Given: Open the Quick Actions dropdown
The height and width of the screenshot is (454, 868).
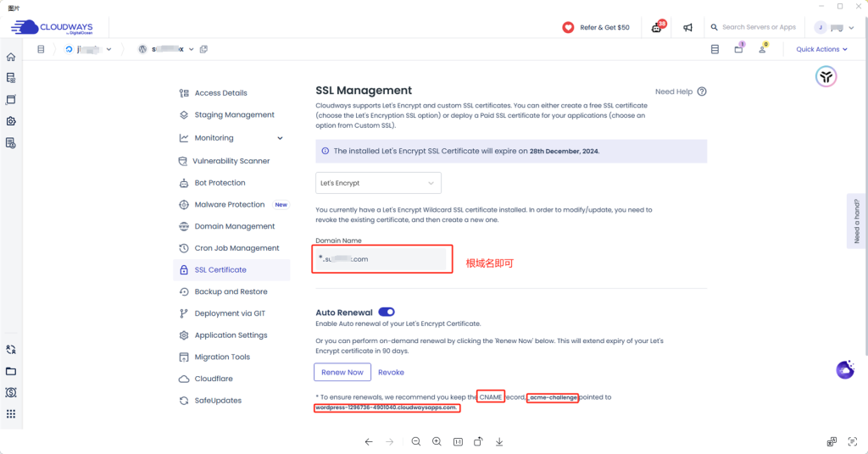Looking at the screenshot, I should (x=821, y=49).
